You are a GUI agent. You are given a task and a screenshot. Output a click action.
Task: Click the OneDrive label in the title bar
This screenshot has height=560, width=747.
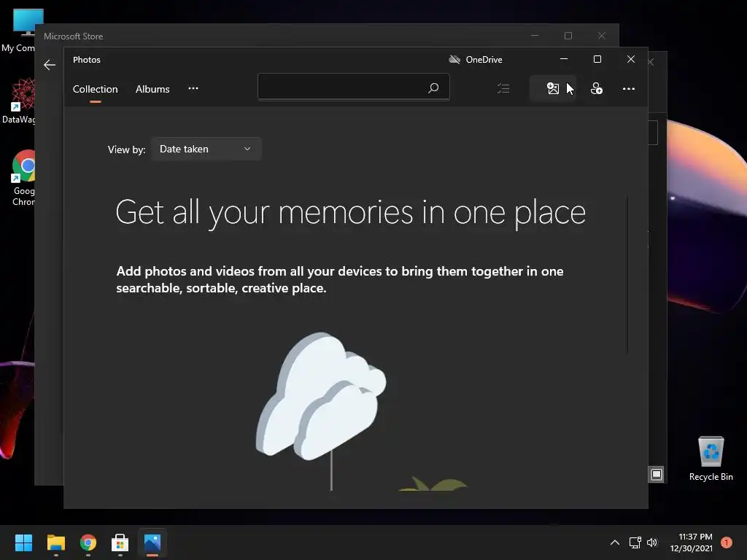coord(484,60)
